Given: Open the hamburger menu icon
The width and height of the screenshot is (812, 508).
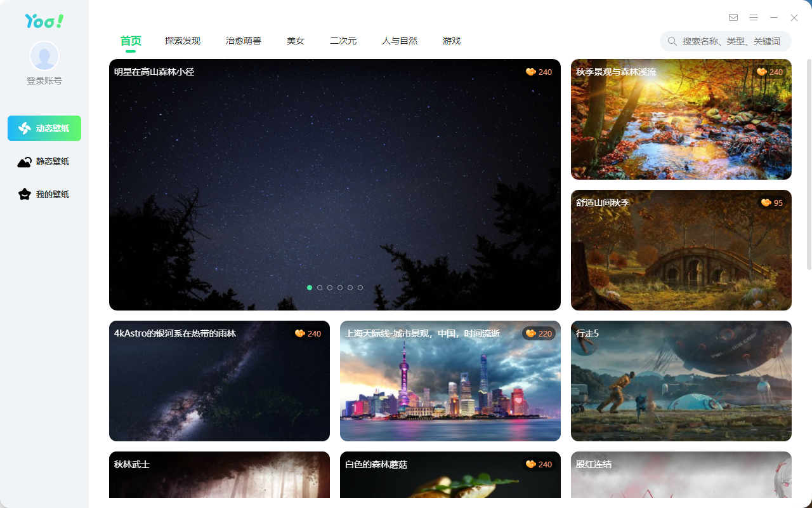Looking at the screenshot, I should coord(754,18).
